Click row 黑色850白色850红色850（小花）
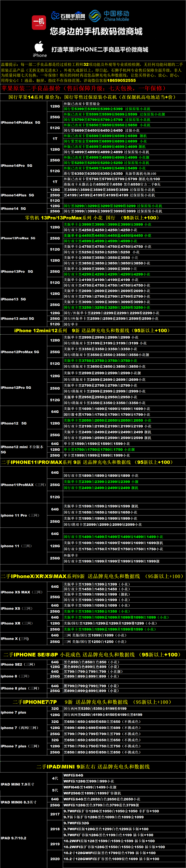The image size is (186, 868). pyautogui.click(x=124, y=662)
